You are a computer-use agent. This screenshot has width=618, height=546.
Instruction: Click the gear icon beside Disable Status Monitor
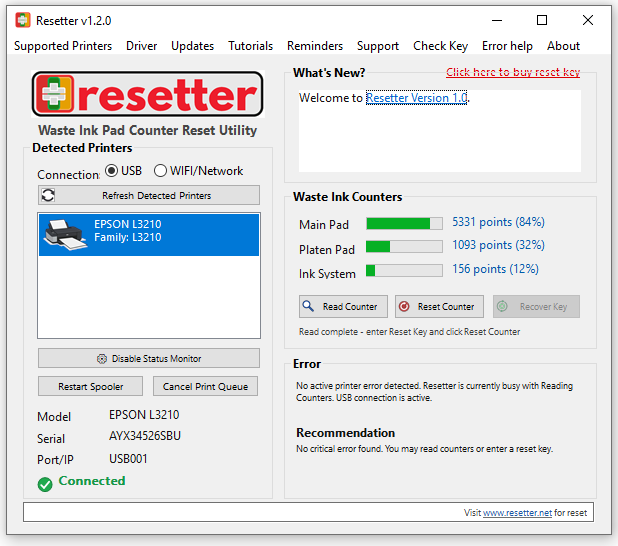(102, 359)
